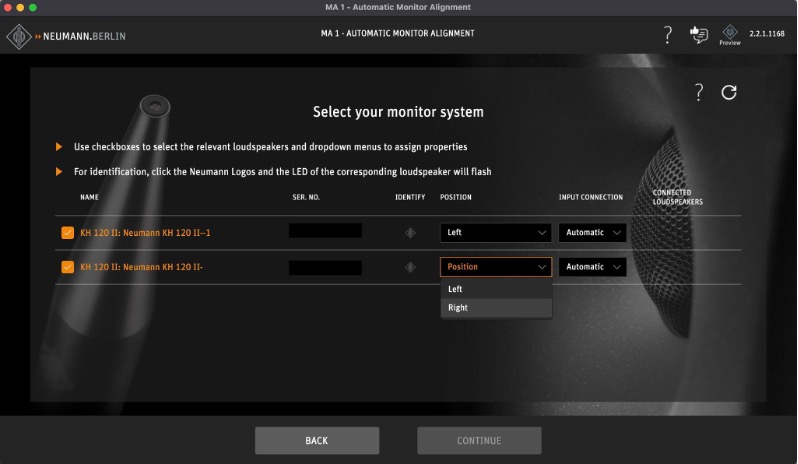Click the NAME column header
The height and width of the screenshot is (464, 798).
(89, 197)
